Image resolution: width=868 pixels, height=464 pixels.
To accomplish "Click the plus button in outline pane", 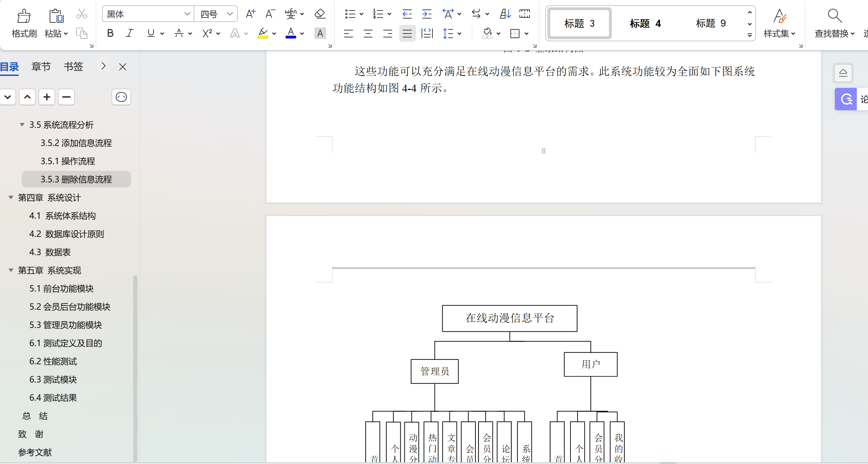I will pyautogui.click(x=47, y=97).
